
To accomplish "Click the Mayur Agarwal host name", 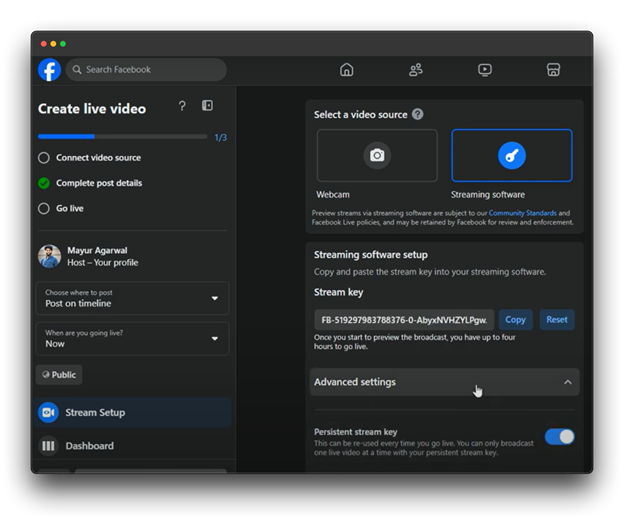I will [97, 250].
